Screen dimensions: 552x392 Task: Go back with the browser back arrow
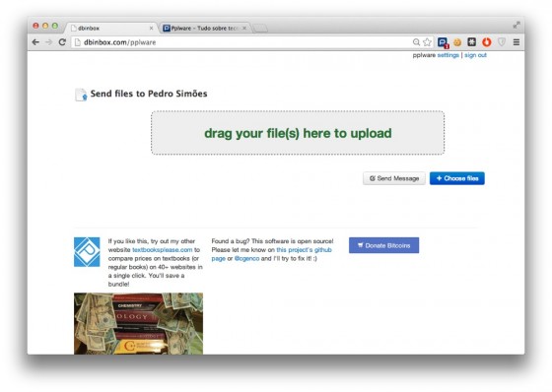[x=35, y=42]
